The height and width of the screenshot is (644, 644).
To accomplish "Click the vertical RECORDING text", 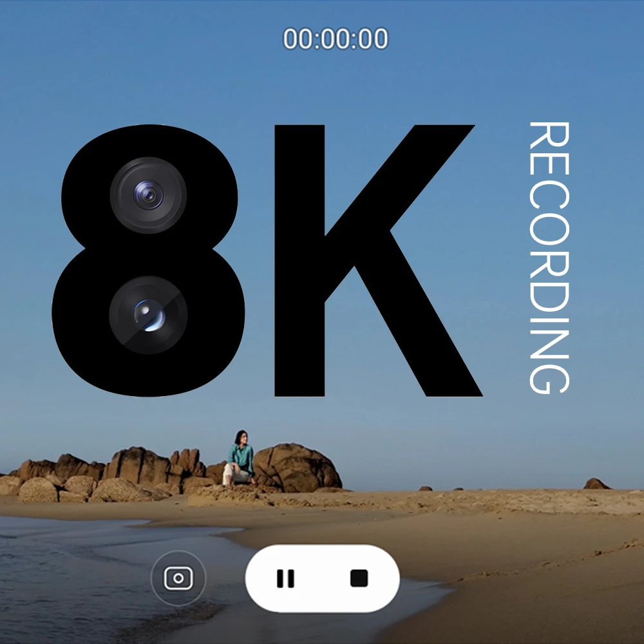I will [x=549, y=258].
